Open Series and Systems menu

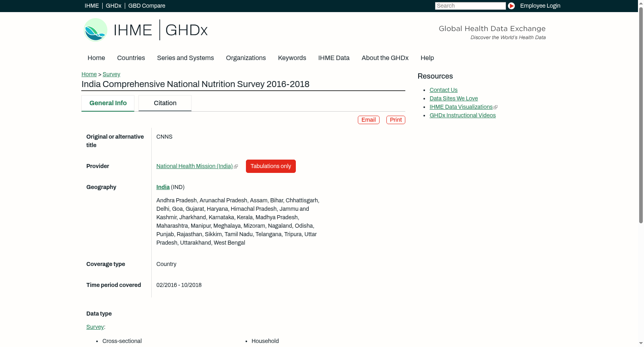tap(186, 58)
